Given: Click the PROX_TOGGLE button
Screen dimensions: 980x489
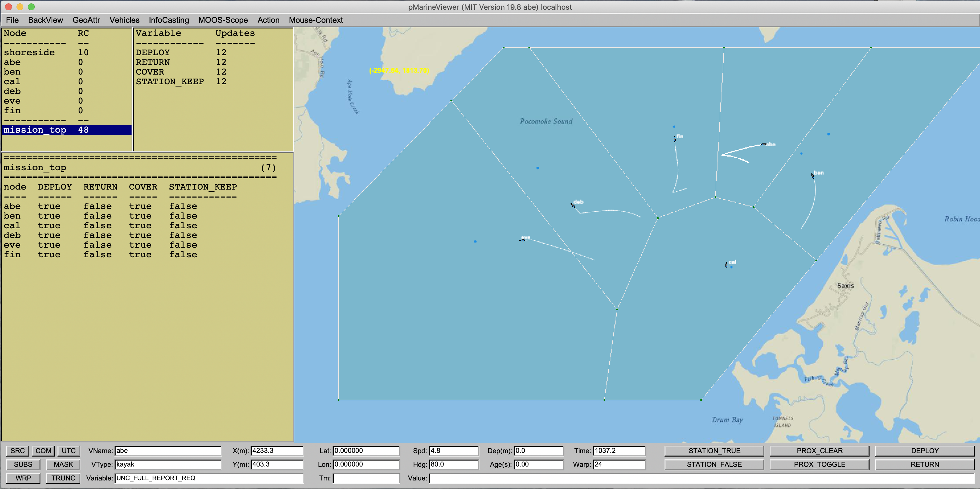Looking at the screenshot, I should [819, 464].
